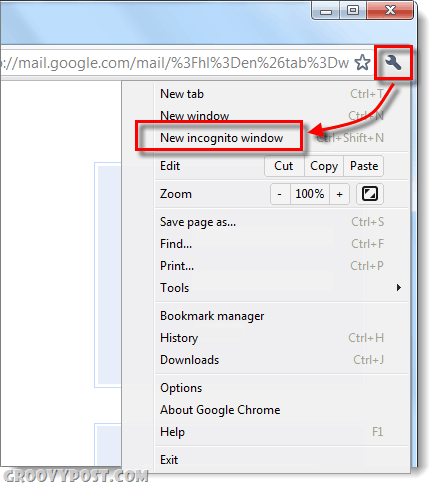
Task: Open the wrench settings menu icon
Action: [x=393, y=63]
